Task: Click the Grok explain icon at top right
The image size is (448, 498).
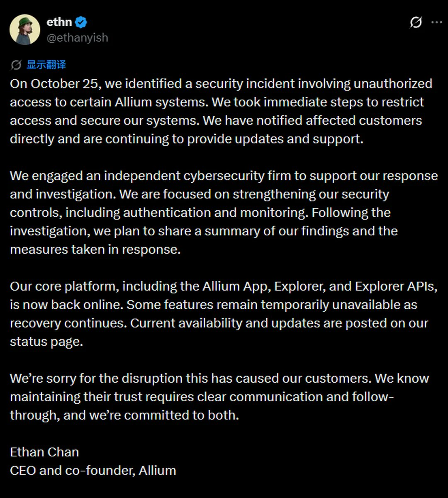Action: click(416, 22)
